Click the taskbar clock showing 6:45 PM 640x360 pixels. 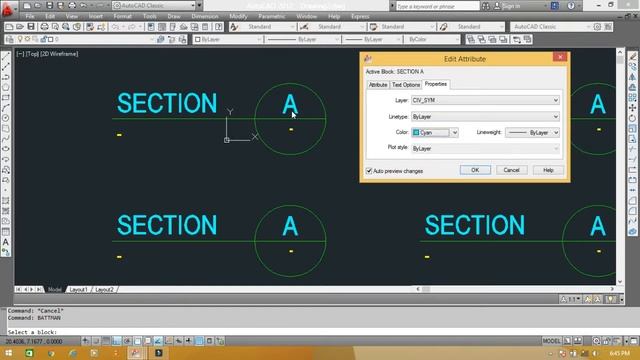(619, 353)
